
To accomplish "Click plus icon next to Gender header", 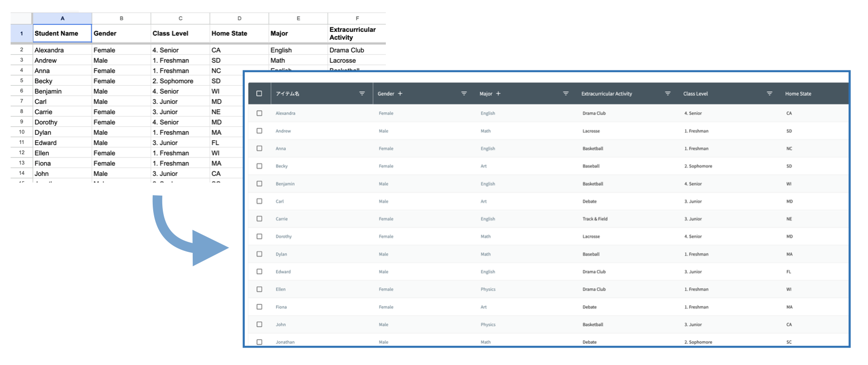I will (400, 93).
